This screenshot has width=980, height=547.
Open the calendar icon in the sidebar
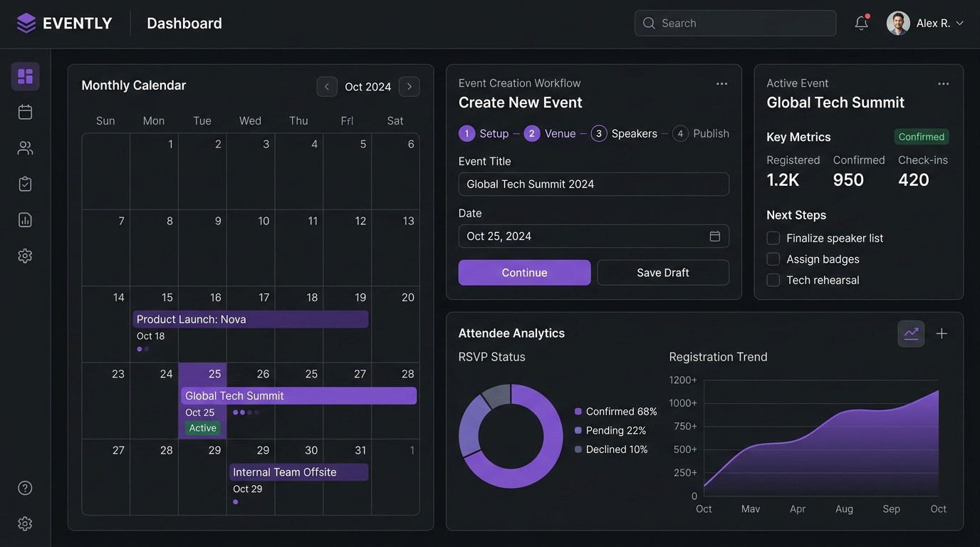tap(25, 112)
